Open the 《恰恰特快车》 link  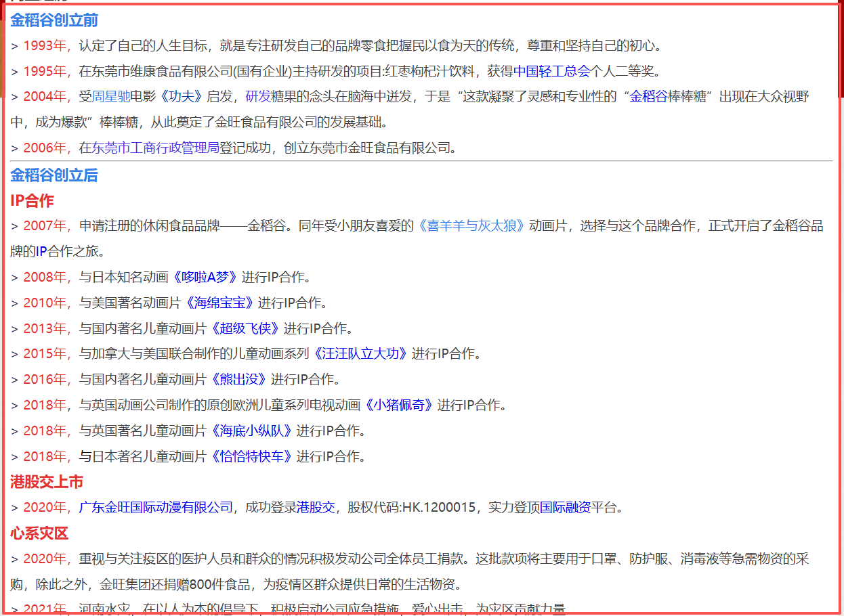[252, 456]
